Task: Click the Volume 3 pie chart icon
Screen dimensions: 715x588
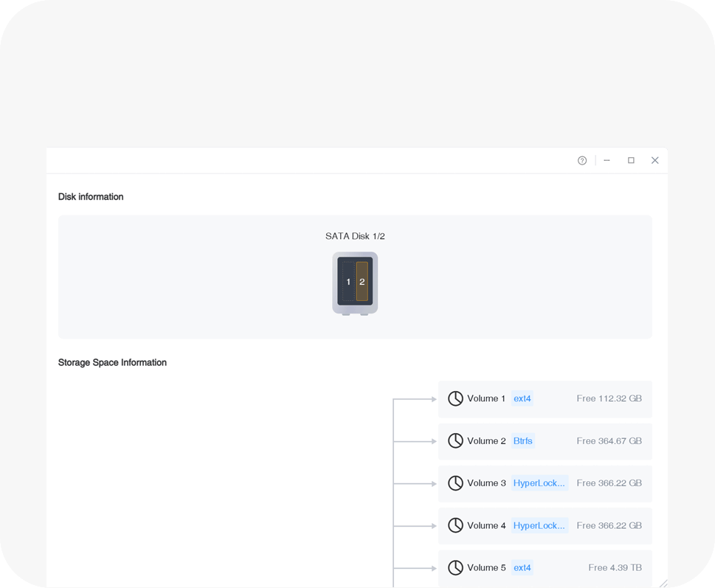Action: coord(455,483)
